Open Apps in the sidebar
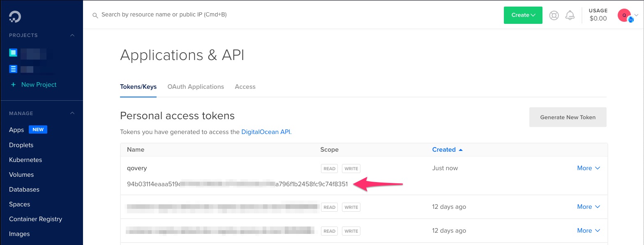This screenshot has height=245, width=644. click(x=16, y=130)
